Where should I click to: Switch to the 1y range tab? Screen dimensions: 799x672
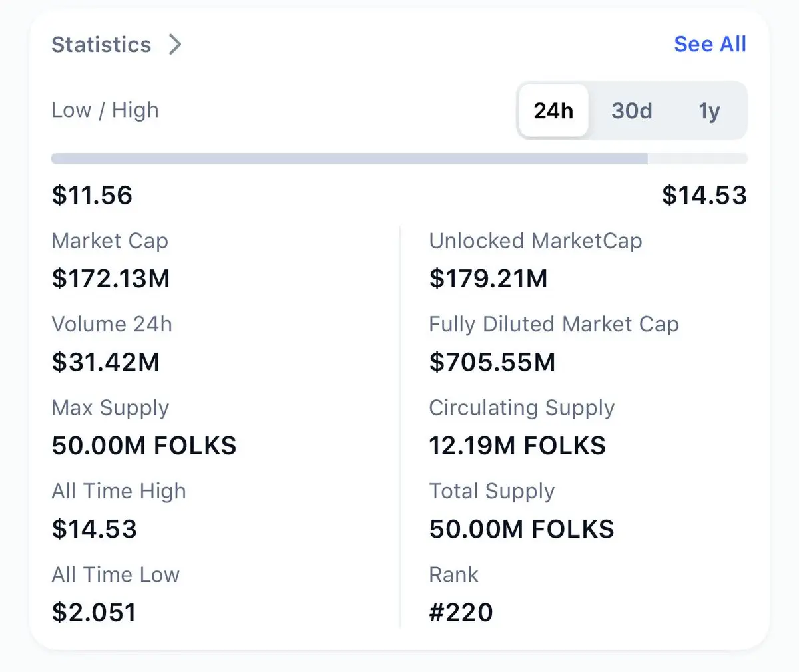coord(709,110)
